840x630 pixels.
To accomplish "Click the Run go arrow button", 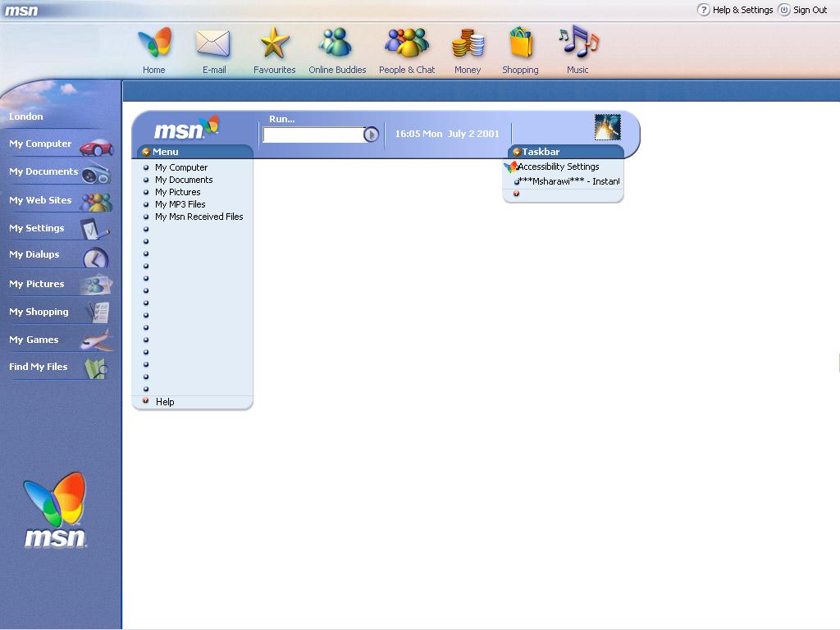I will tap(372, 135).
